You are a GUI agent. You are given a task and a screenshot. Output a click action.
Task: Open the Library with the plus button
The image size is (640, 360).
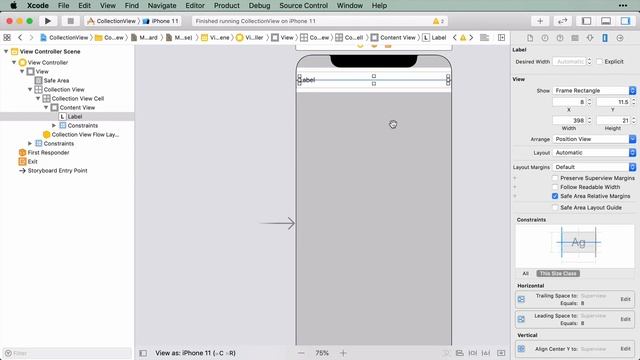point(540,21)
